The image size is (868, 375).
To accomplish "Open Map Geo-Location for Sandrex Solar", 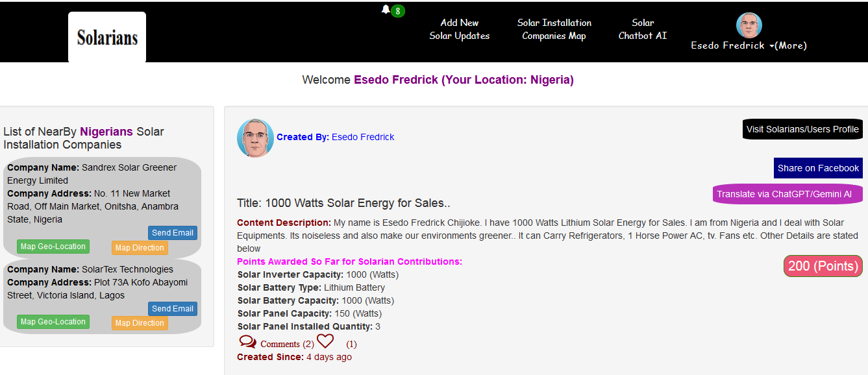I will [53, 247].
